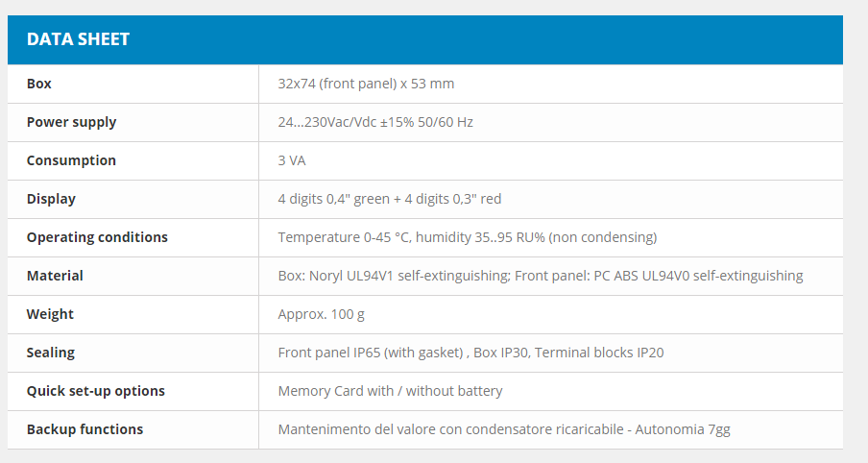Click the Backup functions row label
Image resolution: width=868 pixels, height=463 pixels.
click(x=84, y=429)
